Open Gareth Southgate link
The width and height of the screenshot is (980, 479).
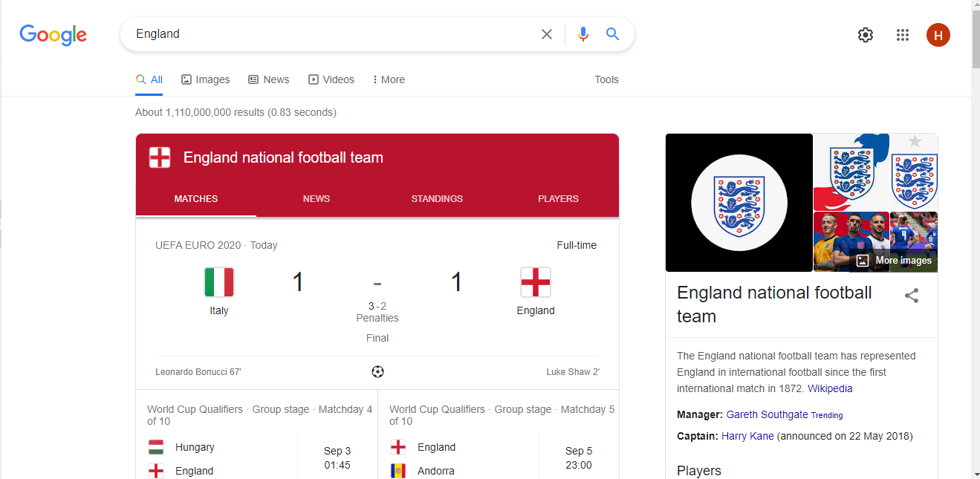click(767, 414)
